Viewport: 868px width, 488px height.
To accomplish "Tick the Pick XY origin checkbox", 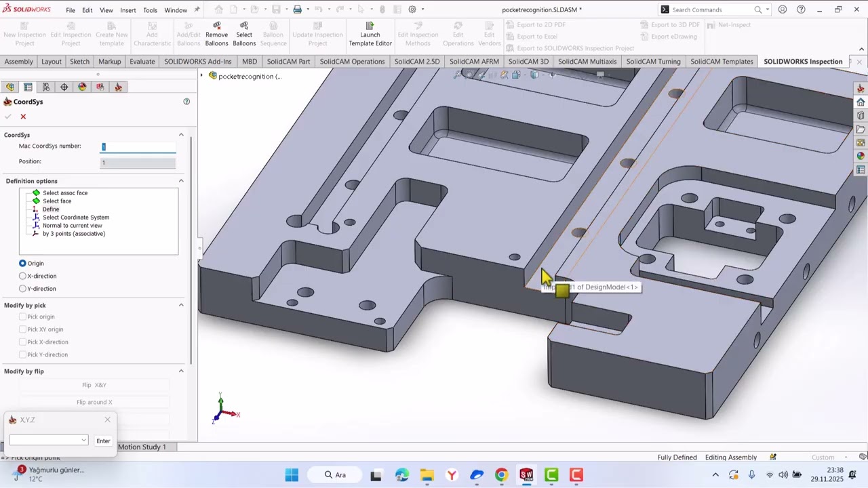I will pos(22,329).
